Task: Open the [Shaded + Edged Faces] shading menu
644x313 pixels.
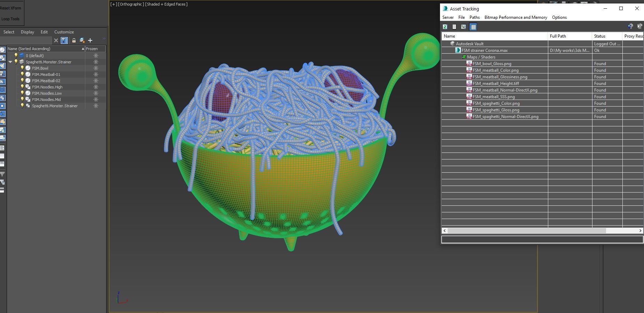Action: pyautogui.click(x=166, y=4)
